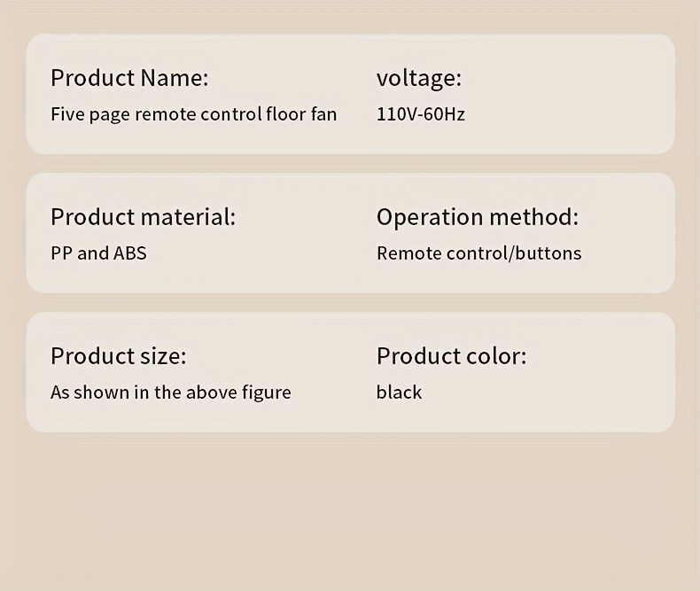Click the word "fan" in product name

point(323,114)
